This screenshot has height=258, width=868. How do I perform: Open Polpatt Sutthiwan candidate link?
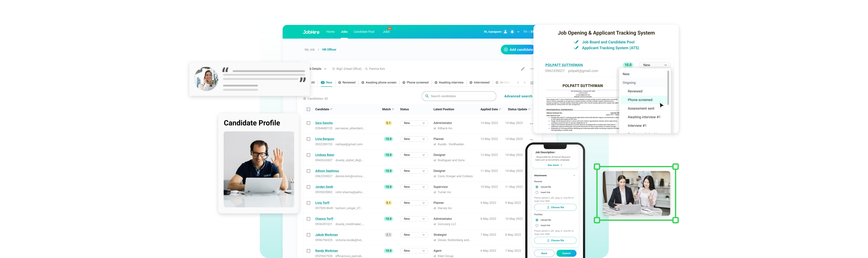(564, 65)
